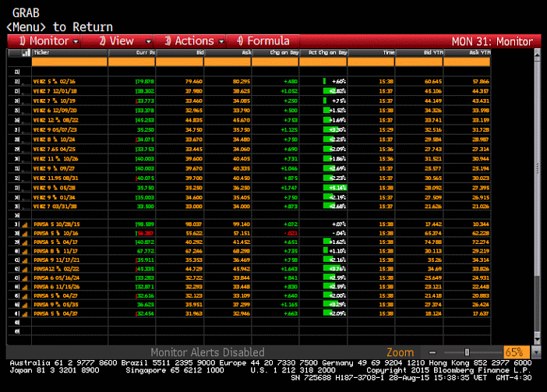
Task: Select ticker VENZ 7.65 04/25
Action: coord(55,150)
